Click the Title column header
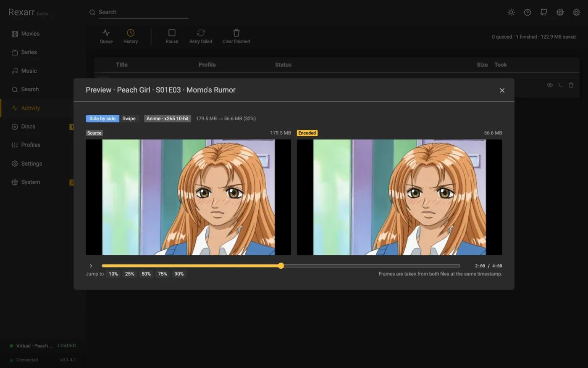588x368 pixels. click(x=122, y=65)
